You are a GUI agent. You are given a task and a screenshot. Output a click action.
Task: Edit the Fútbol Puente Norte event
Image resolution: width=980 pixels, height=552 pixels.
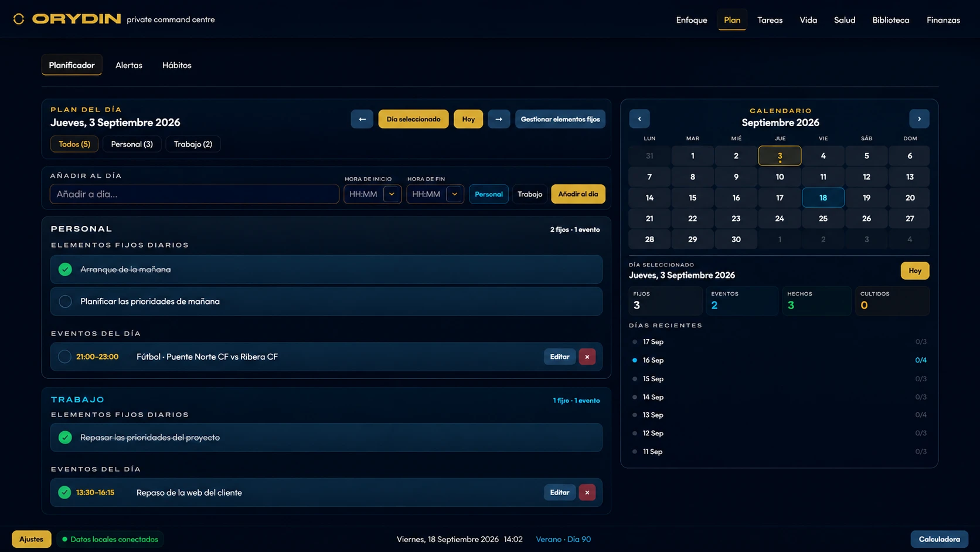[x=560, y=357]
